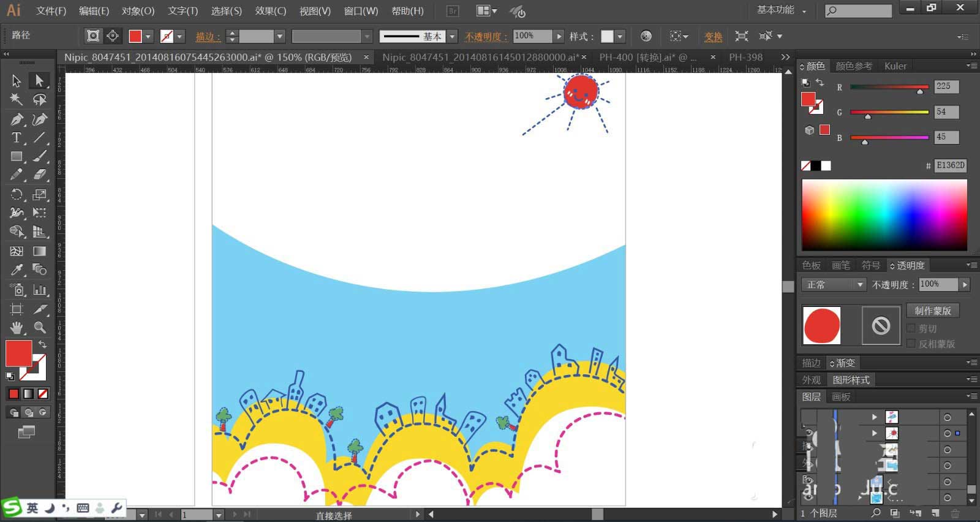Enable the 反相蒙版 invert mask checkbox

[x=911, y=344]
